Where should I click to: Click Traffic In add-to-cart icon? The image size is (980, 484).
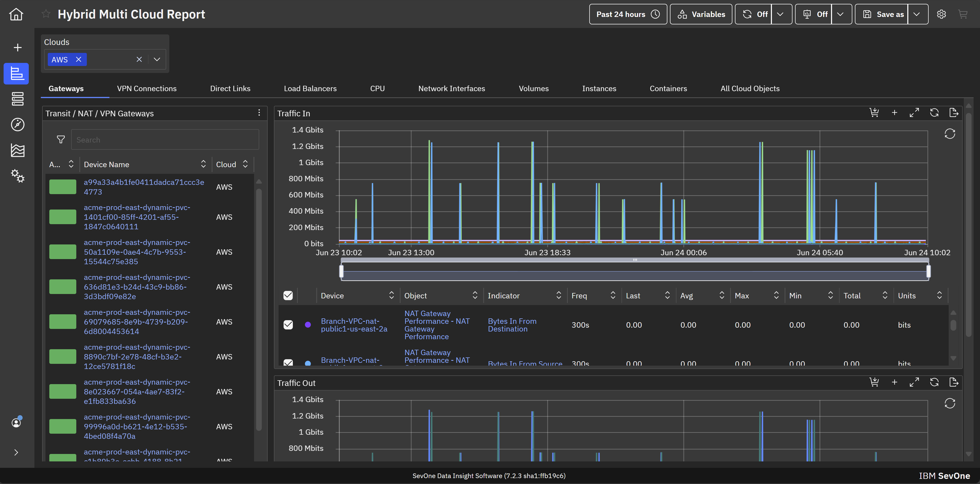coord(874,113)
